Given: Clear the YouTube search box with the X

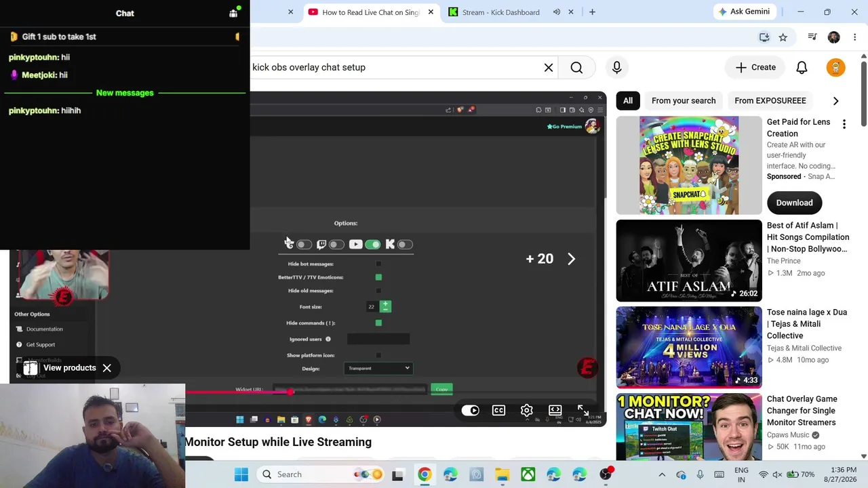Looking at the screenshot, I should (x=549, y=67).
